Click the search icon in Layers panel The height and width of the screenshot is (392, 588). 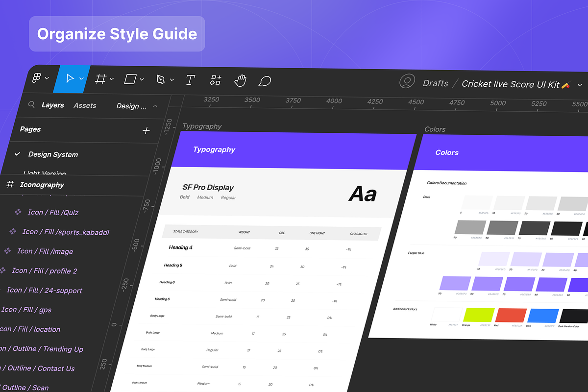31,104
